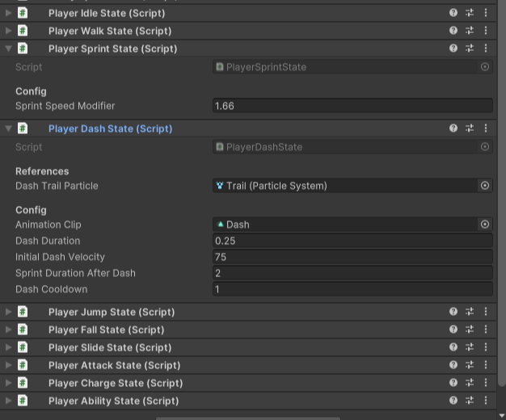Viewport: 506px width, 420px height.
Task: Edit the Dash Duration value 0.25
Action: tap(352, 241)
